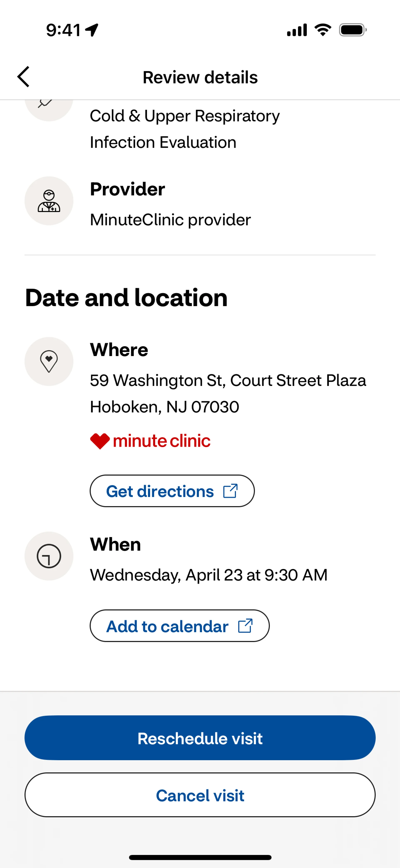Tap the Review details title
This screenshot has height=868, width=400.
click(x=200, y=77)
